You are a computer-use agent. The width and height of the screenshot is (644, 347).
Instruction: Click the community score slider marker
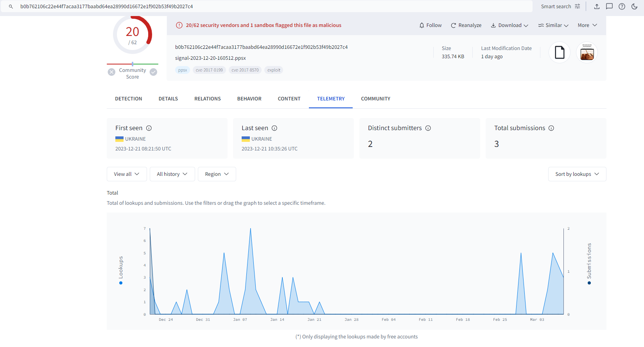(x=133, y=64)
